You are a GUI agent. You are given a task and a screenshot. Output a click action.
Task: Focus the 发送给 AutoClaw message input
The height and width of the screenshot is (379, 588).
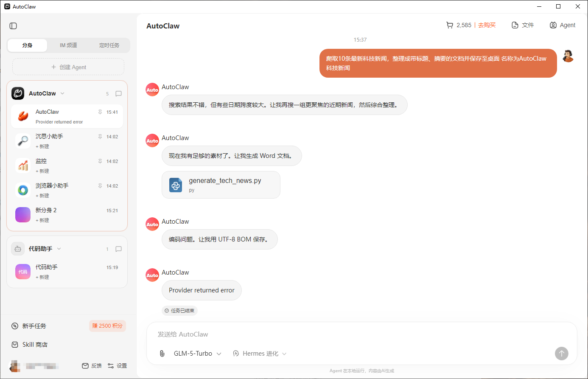(x=361, y=334)
